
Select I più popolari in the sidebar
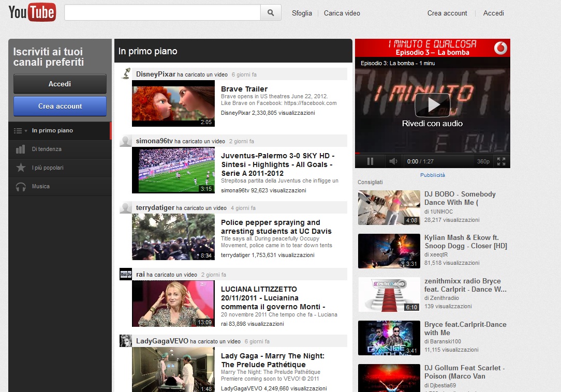coord(48,168)
